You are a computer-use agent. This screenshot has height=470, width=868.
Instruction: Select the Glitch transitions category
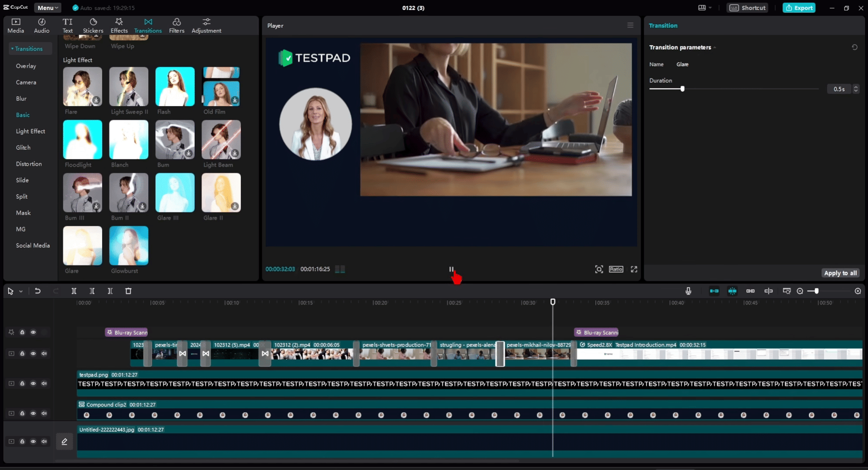coord(23,148)
